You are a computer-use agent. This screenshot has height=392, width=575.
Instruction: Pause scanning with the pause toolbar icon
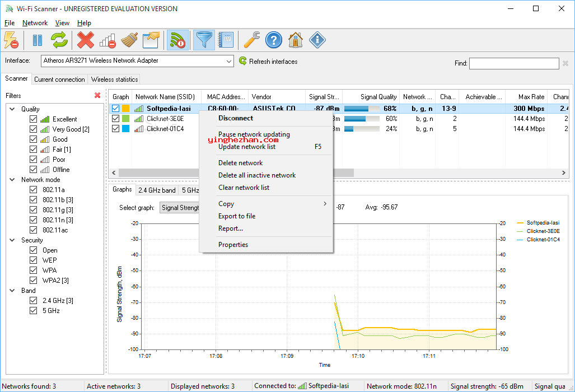point(38,40)
